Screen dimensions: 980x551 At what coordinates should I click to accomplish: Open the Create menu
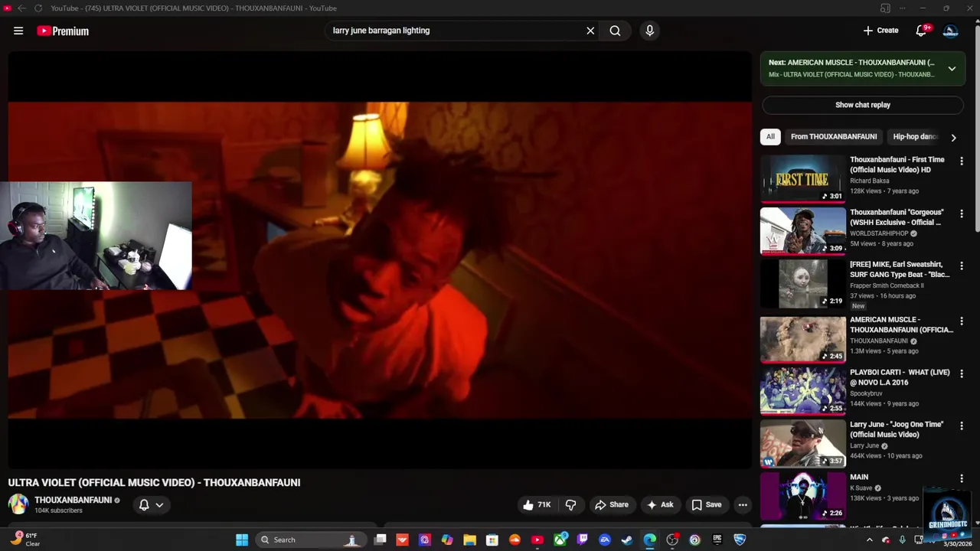pos(880,31)
